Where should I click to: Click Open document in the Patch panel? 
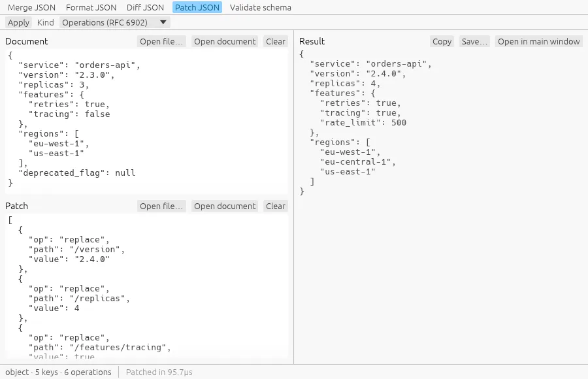(x=225, y=206)
